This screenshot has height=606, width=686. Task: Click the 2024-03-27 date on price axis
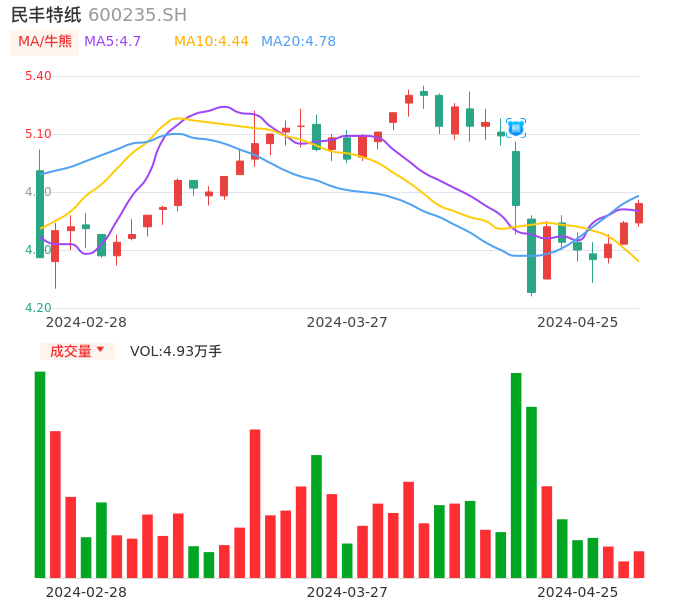tap(347, 322)
